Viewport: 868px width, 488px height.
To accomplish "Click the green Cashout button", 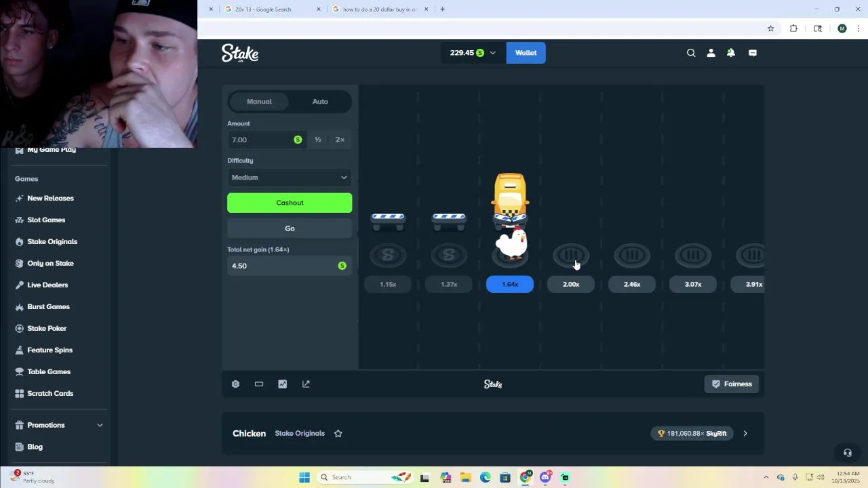I will pos(290,203).
